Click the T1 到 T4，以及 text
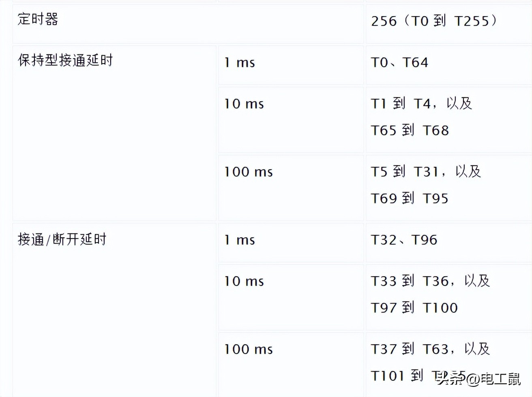The image size is (532, 397). 422,103
